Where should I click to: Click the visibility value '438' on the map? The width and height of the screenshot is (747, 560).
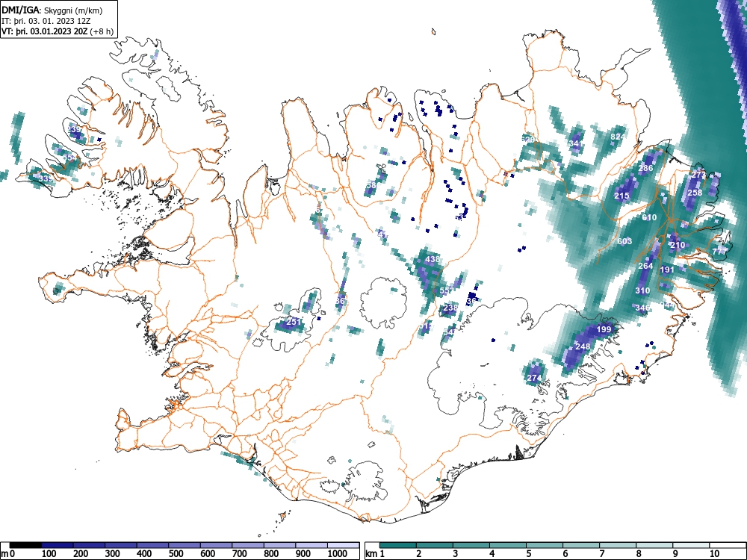tap(432, 260)
